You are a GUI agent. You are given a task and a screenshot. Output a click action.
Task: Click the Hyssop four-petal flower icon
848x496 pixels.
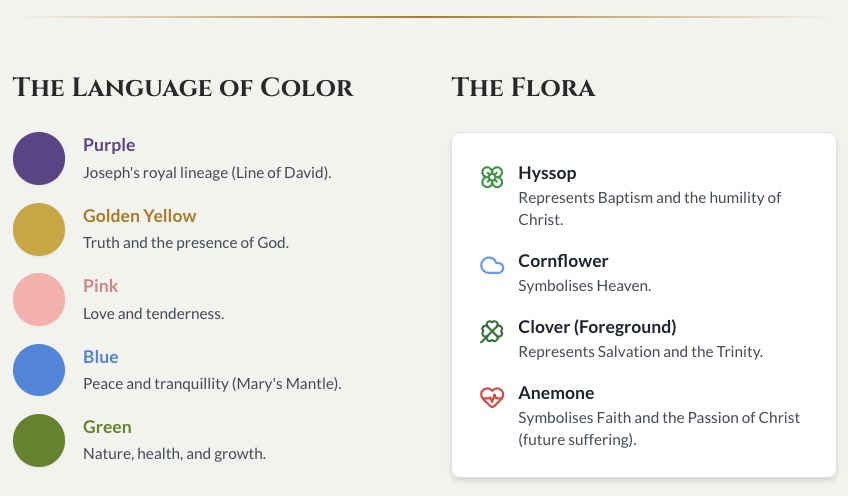point(491,177)
